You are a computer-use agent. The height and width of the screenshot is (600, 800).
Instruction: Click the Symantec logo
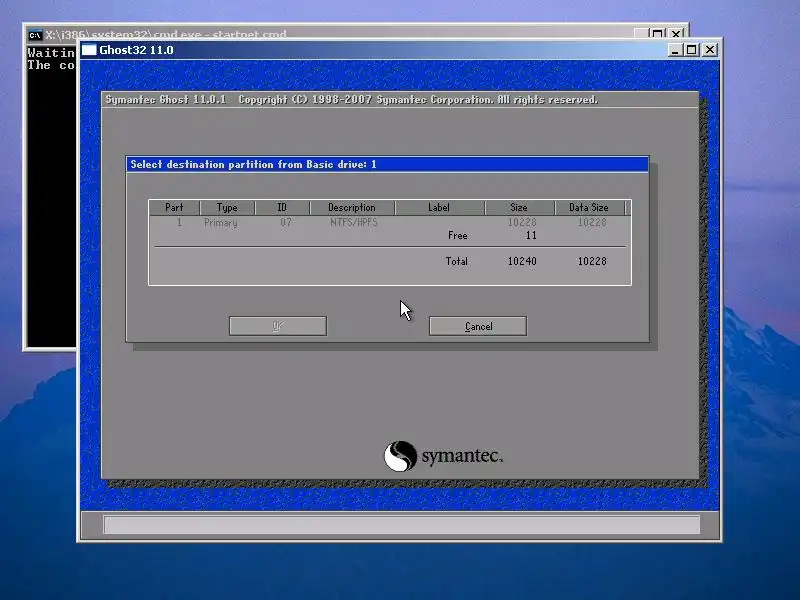click(x=443, y=456)
